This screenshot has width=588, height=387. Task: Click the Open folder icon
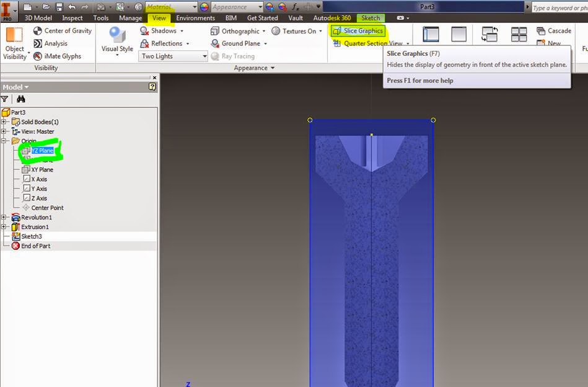[x=46, y=7]
